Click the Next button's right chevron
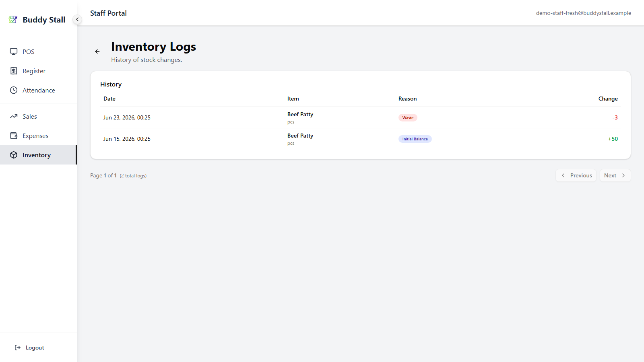This screenshot has height=362, width=644. (623, 175)
